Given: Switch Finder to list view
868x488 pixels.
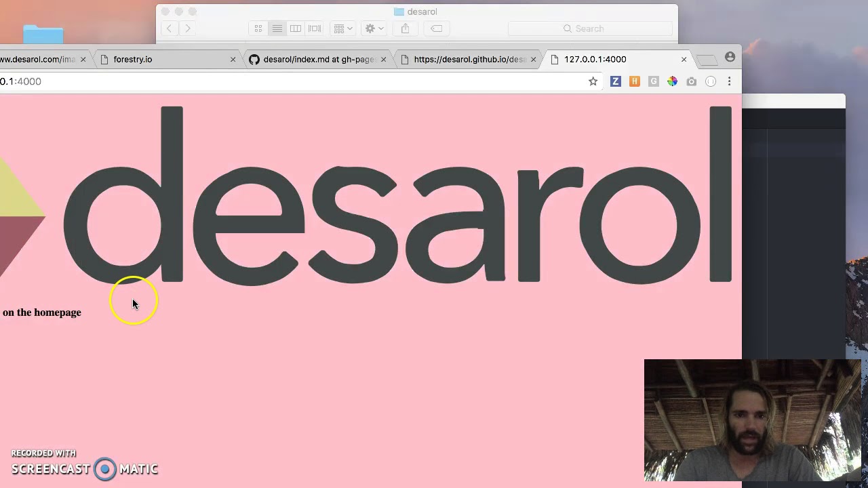Looking at the screenshot, I should click(277, 28).
